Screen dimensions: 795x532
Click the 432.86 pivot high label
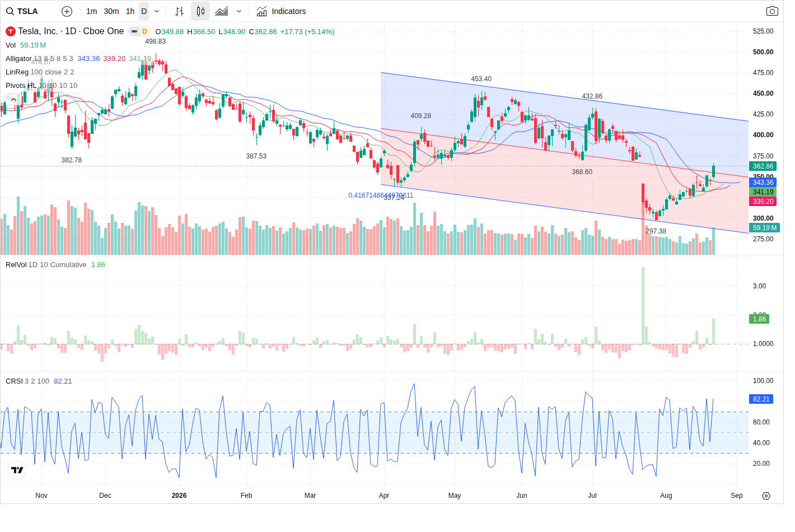pyautogui.click(x=592, y=96)
